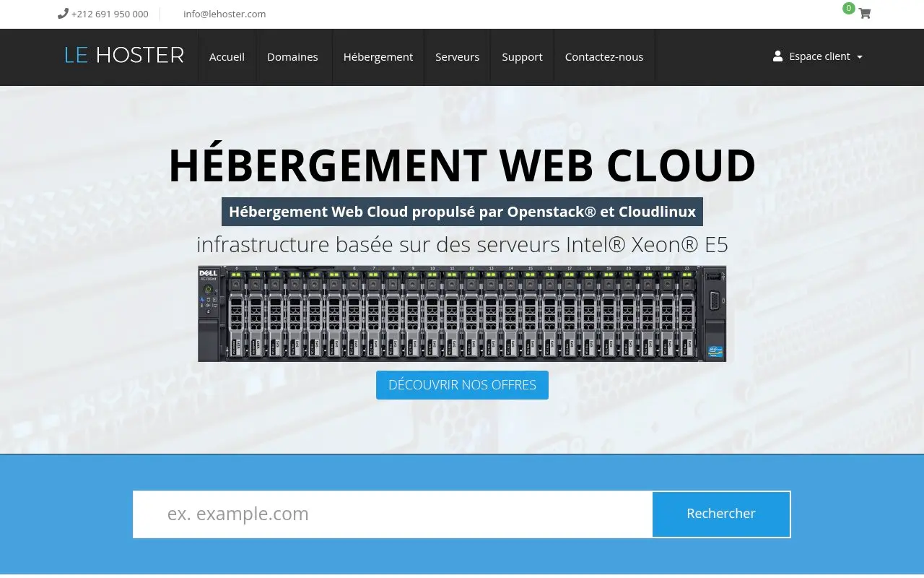924x578 pixels.
Task: Open the Support menu
Action: tap(522, 57)
